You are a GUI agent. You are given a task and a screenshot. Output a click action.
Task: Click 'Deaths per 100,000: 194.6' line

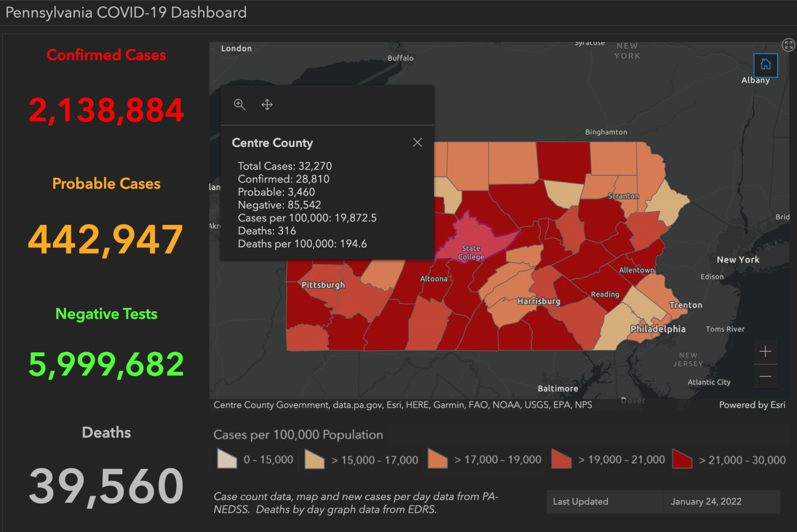click(x=302, y=244)
